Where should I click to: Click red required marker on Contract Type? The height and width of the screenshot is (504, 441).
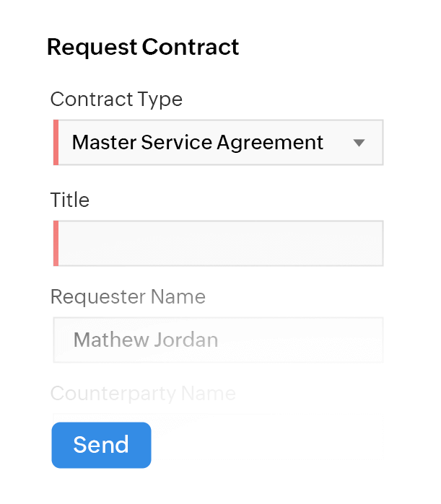(56, 143)
